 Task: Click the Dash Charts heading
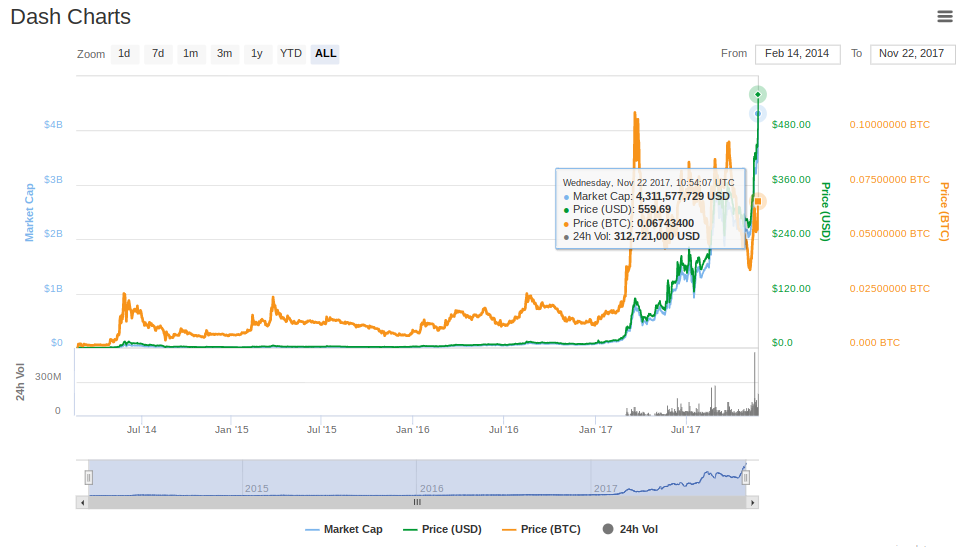coord(71,17)
